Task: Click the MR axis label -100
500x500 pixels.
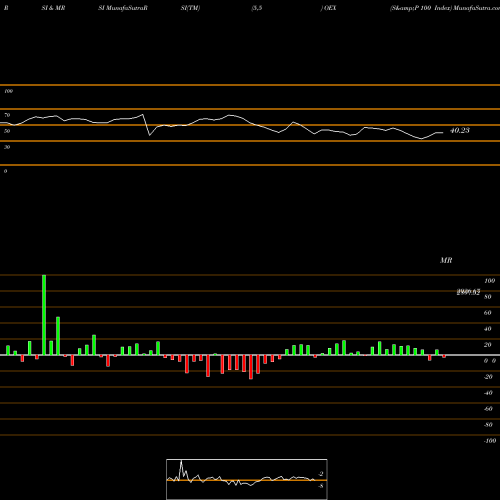Action: (x=490, y=441)
